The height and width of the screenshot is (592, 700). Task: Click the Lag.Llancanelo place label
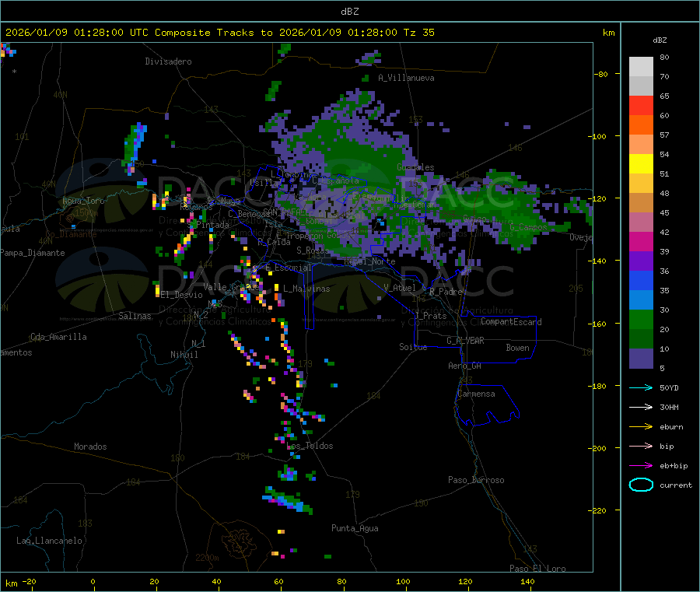pos(49,541)
